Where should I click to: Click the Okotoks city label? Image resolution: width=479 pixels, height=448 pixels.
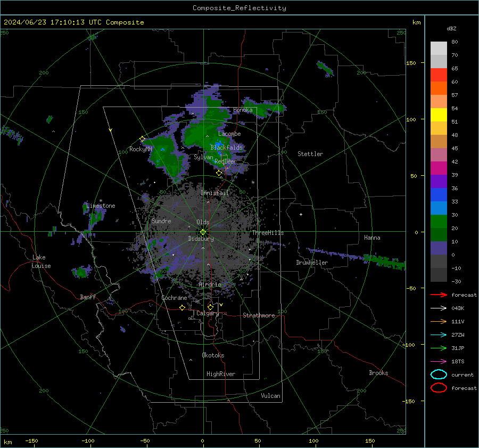click(213, 355)
